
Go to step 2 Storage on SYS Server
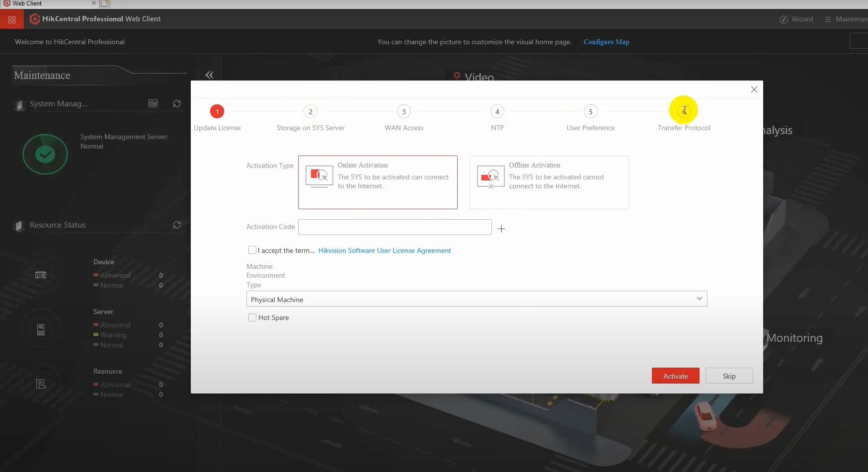point(311,111)
